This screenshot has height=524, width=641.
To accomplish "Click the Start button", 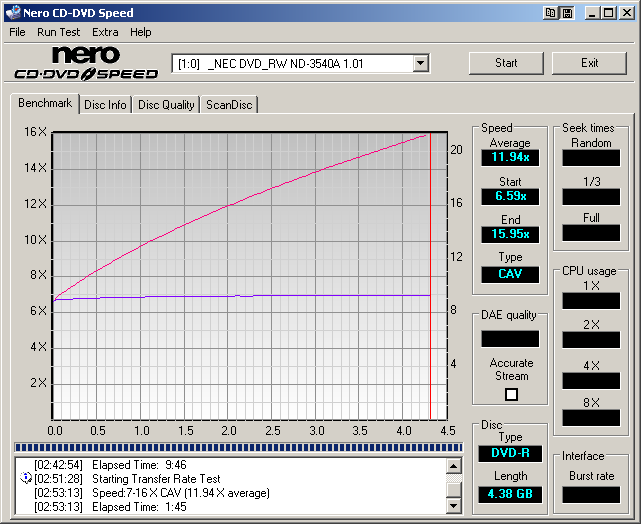I will click(506, 63).
